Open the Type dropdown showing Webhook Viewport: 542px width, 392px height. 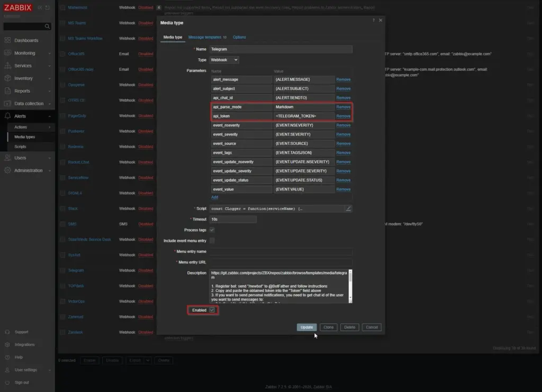coord(224,60)
